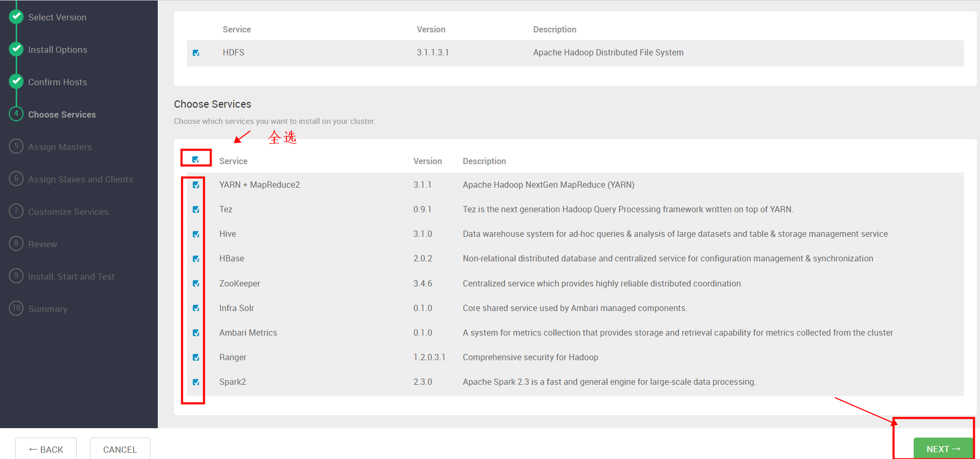Click step 10 circle icon for Summary
Image resolution: width=980 pixels, height=459 pixels.
click(x=16, y=308)
